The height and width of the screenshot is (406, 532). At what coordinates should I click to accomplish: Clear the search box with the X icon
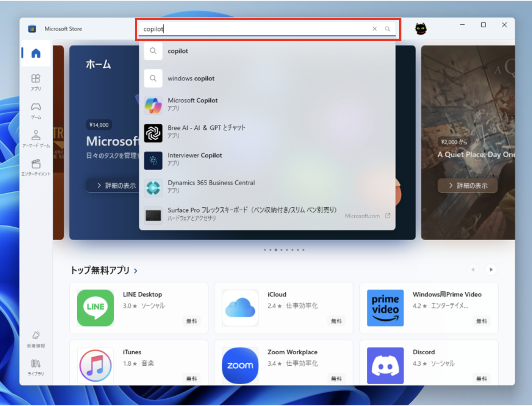pyautogui.click(x=375, y=29)
